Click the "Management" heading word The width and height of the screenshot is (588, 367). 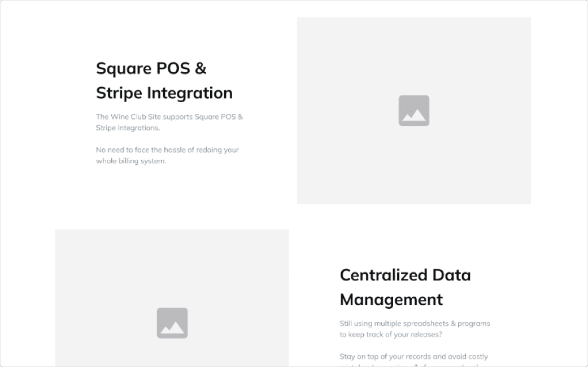click(x=391, y=299)
